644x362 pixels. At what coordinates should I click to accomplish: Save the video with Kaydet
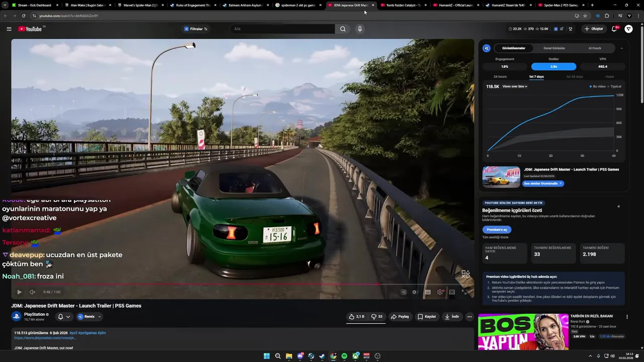(x=427, y=317)
